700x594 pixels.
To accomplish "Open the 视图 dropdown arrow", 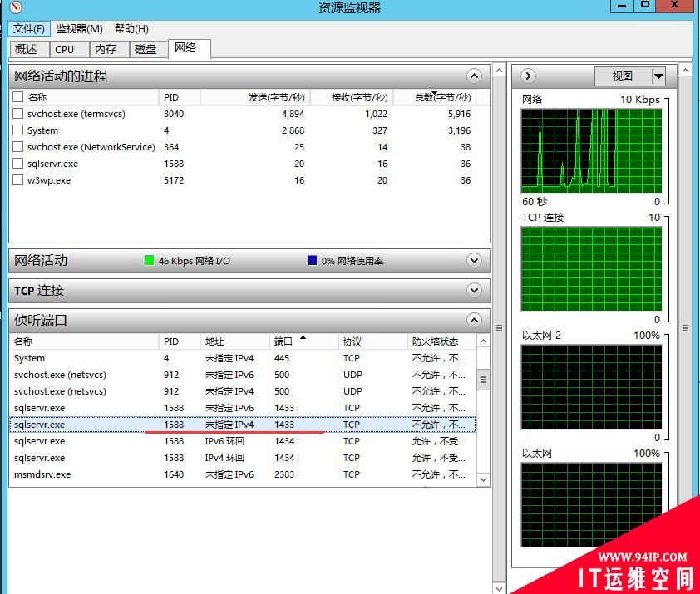I will pos(658,76).
